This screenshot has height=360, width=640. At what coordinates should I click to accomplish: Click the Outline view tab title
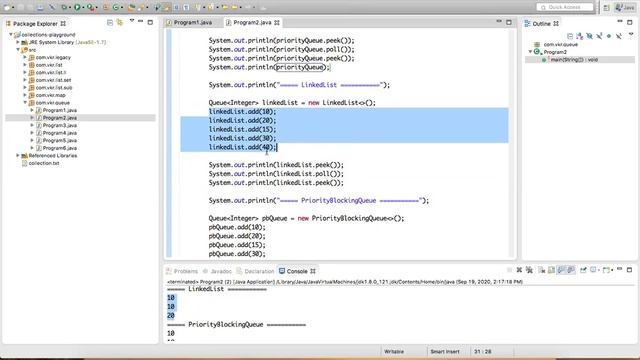coord(542,24)
